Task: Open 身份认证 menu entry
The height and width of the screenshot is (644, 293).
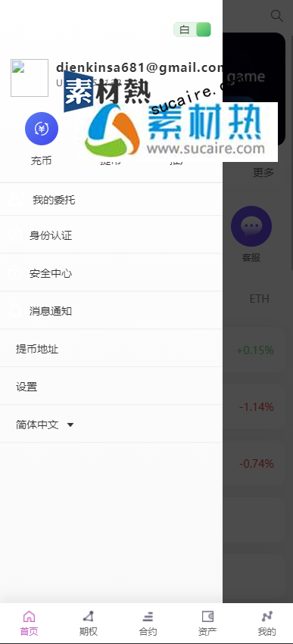Action: [x=111, y=235]
